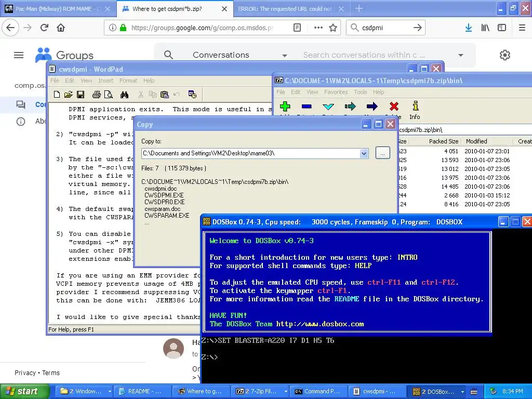Show site information icon in address bar
The image size is (532, 399).
coord(112,28)
